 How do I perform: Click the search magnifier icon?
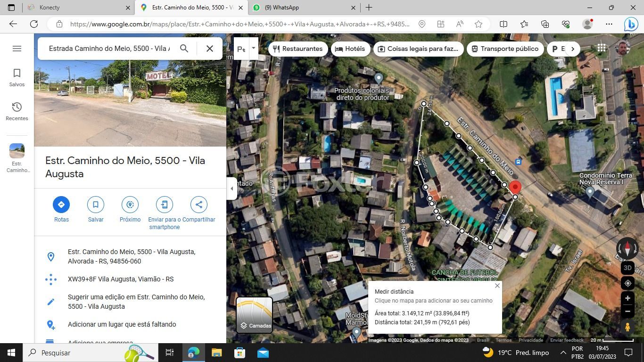coord(184,49)
